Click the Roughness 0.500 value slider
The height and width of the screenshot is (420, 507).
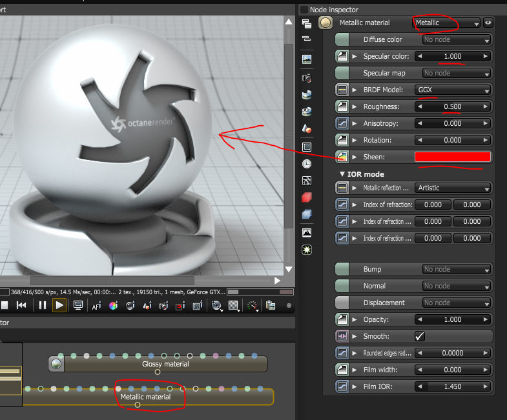click(453, 106)
